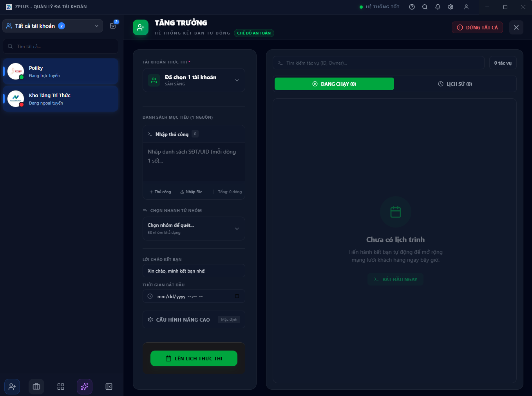Click the 'Lời chào kết bạn' input field

[x=194, y=271]
